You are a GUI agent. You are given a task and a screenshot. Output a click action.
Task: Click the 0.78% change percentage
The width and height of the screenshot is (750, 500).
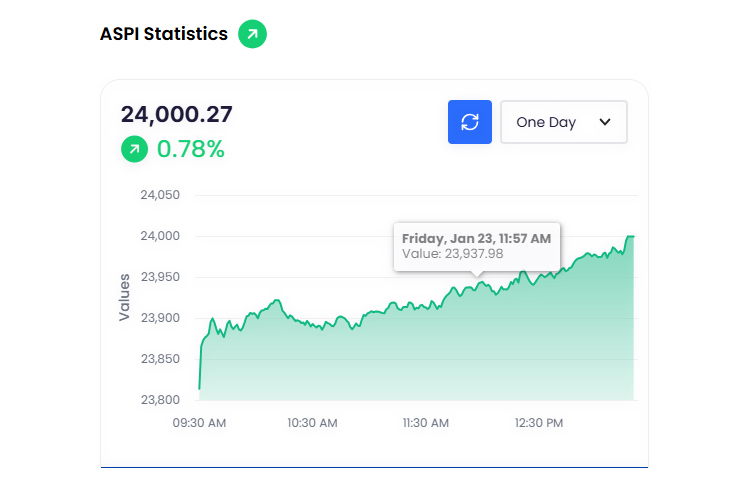point(190,150)
